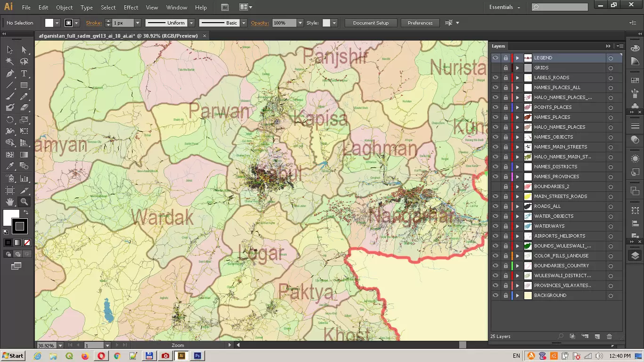
Task: Select the Rotate tool
Action: 10,120
